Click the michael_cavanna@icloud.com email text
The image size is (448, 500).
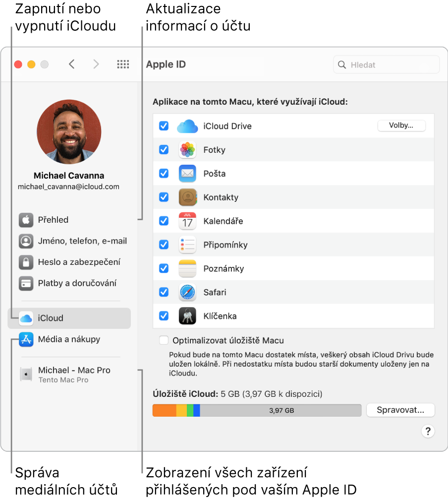coord(68,187)
